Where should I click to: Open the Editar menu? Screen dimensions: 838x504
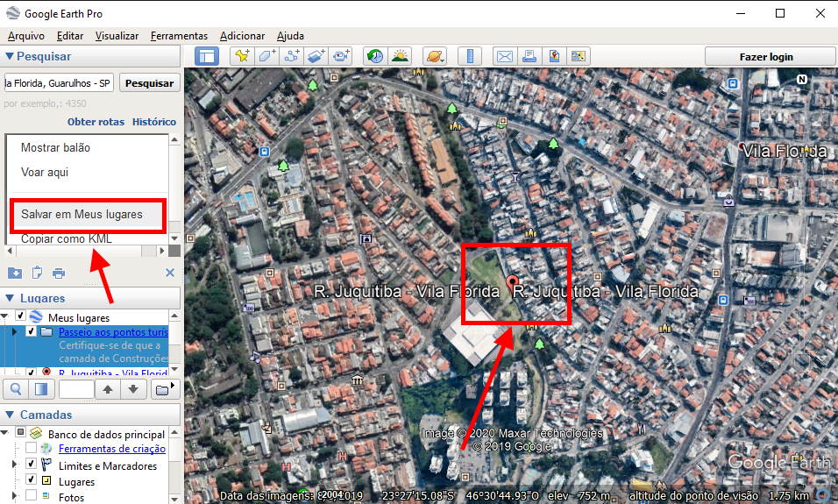tap(70, 36)
